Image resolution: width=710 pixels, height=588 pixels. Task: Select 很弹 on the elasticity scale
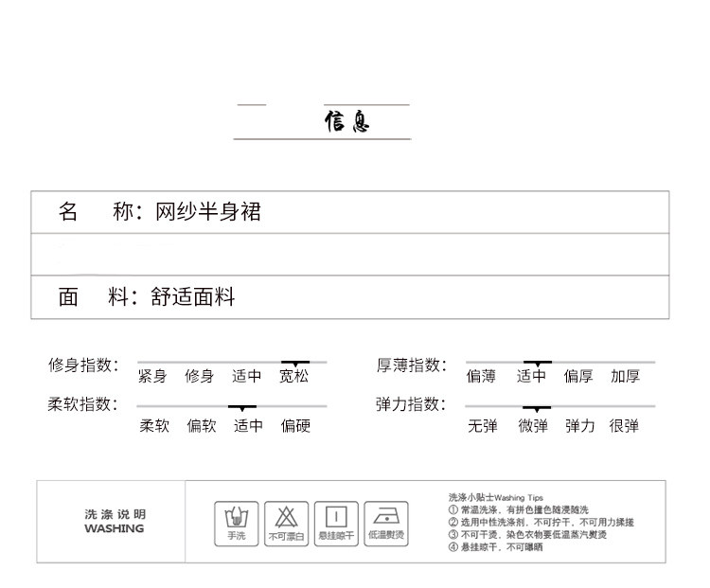624,426
